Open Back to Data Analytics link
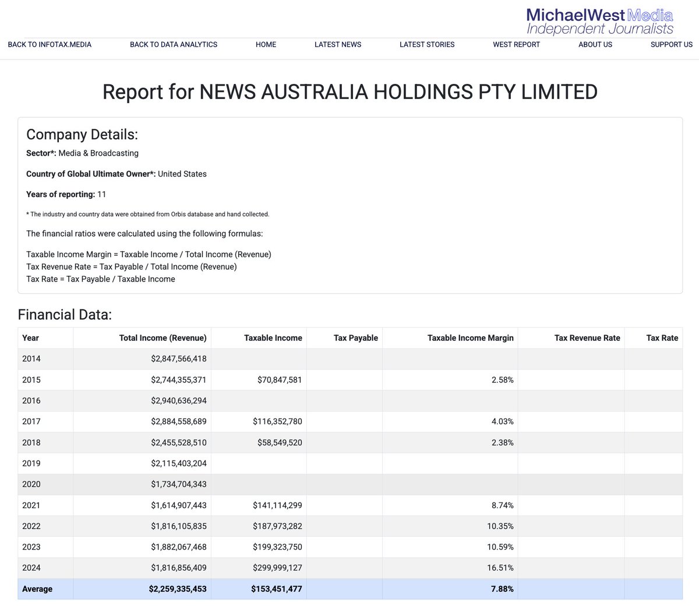This screenshot has height=616, width=699. (174, 44)
